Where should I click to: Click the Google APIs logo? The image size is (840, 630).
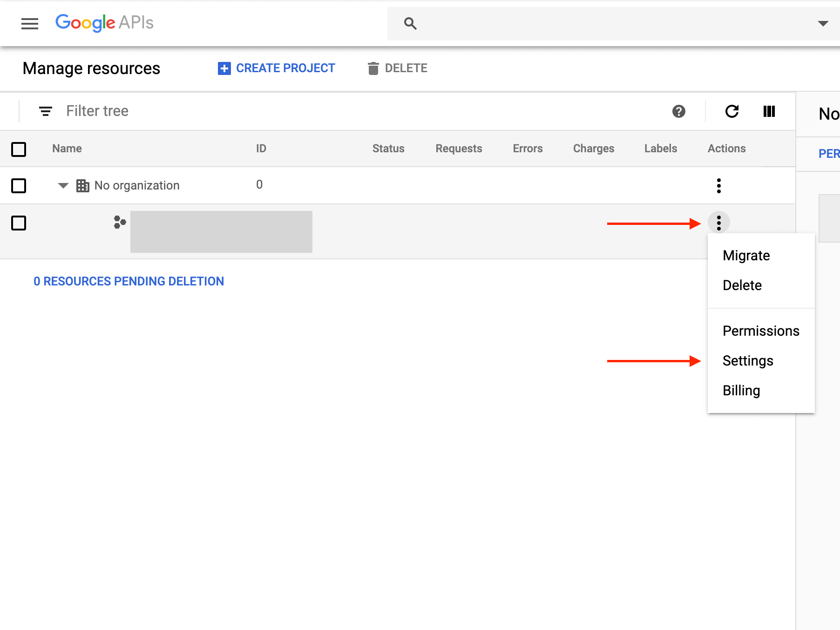[104, 22]
